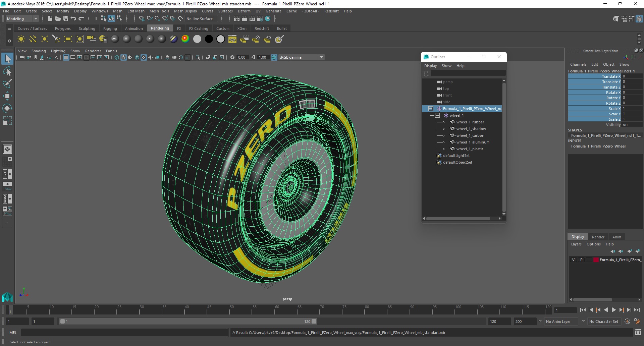644x346 pixels.
Task: Open the Windows menu
Action: point(100,11)
